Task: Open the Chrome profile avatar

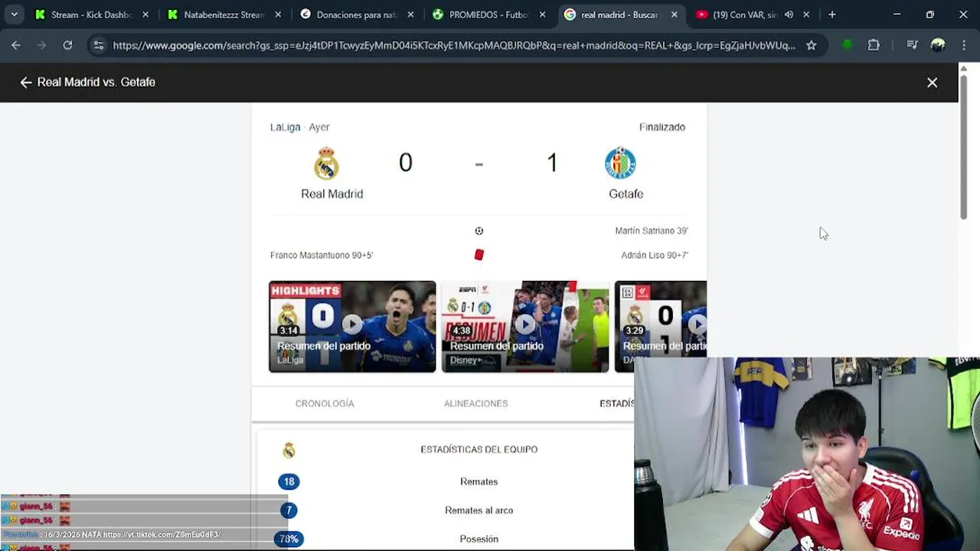Action: [938, 45]
